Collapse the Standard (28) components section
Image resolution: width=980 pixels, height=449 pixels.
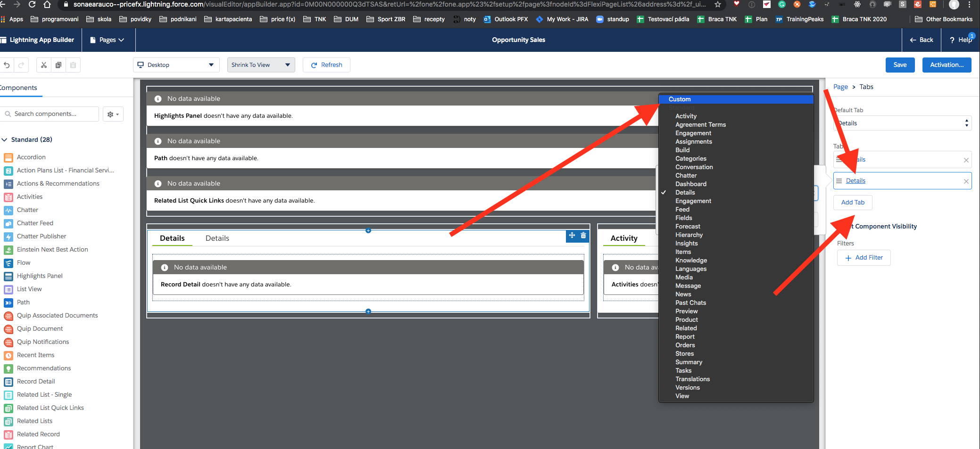(5, 140)
